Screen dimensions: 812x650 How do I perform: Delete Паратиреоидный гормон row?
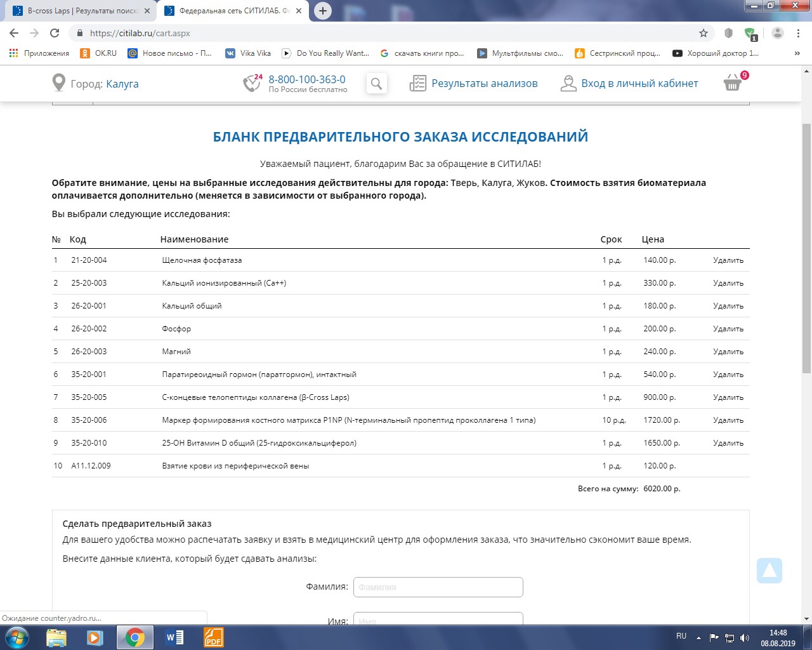click(x=728, y=375)
